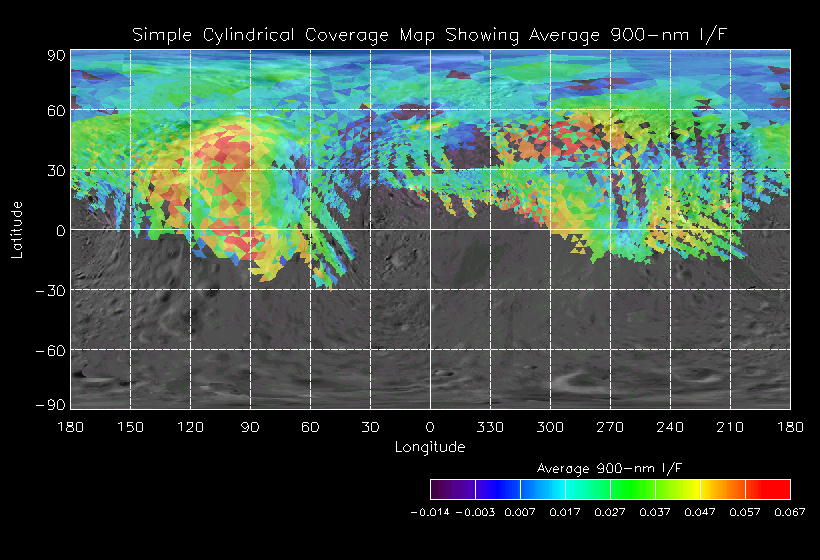Click the 330 longitude tick label
The image size is (820, 560).
(490, 427)
